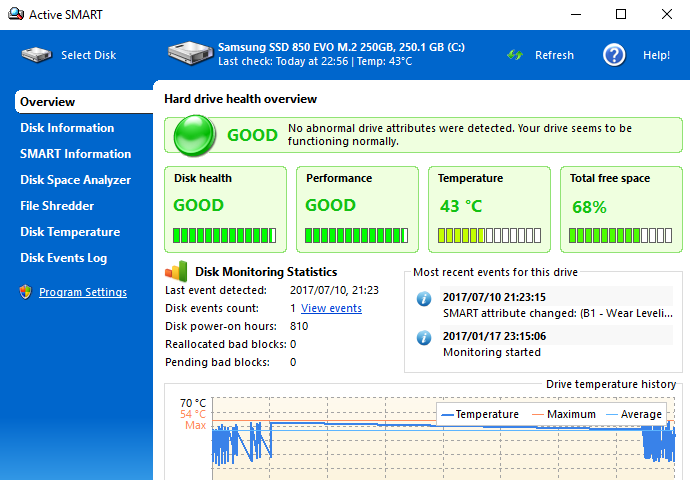This screenshot has height=480, width=690.
Task: Open the Overview tab
Action: tap(84, 102)
